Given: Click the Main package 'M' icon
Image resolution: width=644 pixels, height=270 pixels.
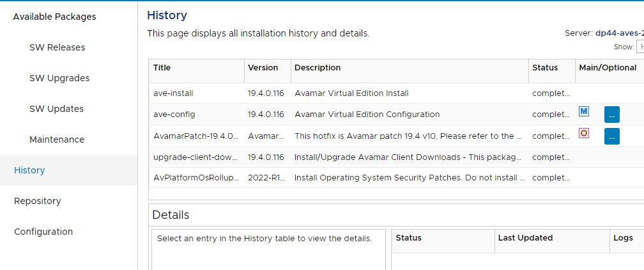Looking at the screenshot, I should click(x=583, y=111).
